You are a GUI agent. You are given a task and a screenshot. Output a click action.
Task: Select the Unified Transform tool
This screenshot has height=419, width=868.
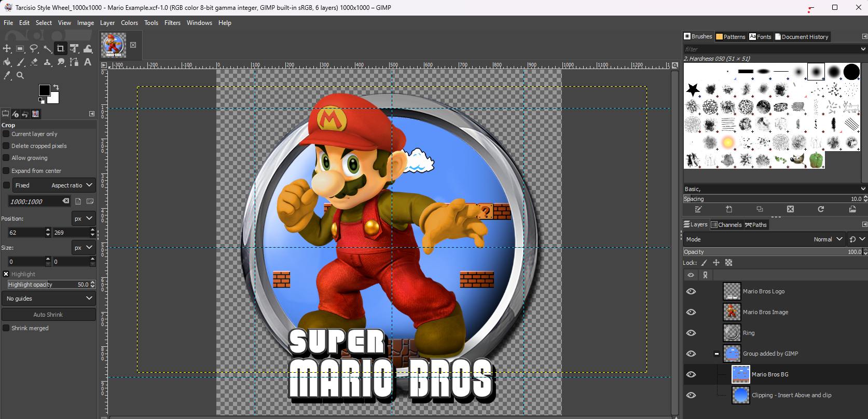point(74,48)
